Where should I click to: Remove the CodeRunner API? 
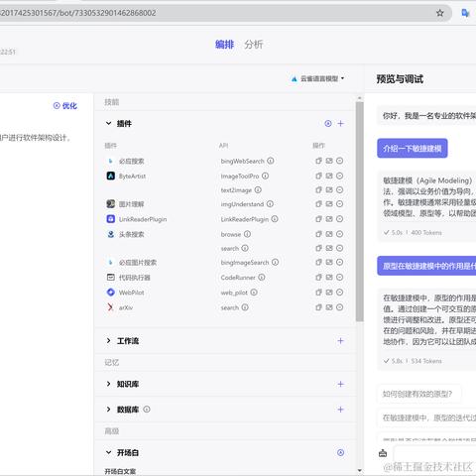340,278
